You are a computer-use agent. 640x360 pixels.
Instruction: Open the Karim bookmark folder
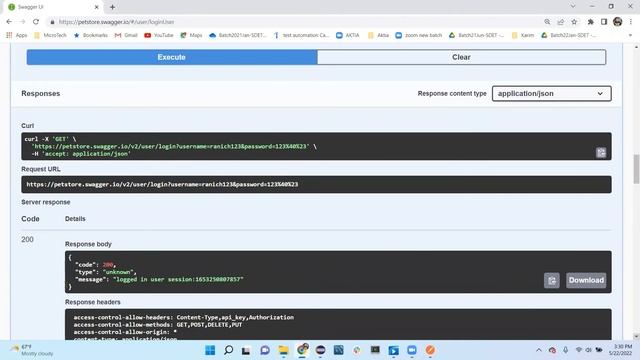click(523, 35)
